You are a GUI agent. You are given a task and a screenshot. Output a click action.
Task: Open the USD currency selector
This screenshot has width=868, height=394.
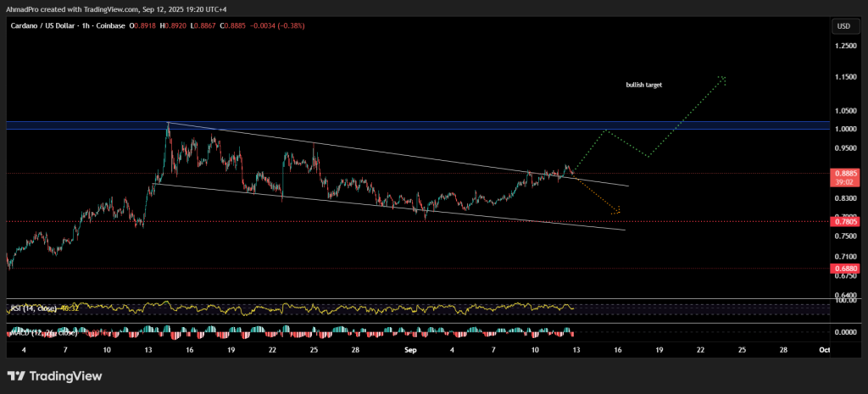coord(843,26)
